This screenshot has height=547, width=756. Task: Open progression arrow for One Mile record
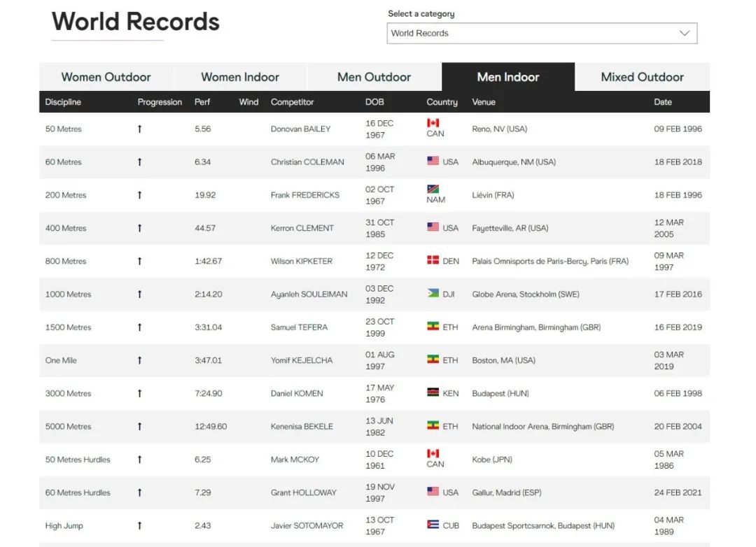139,360
